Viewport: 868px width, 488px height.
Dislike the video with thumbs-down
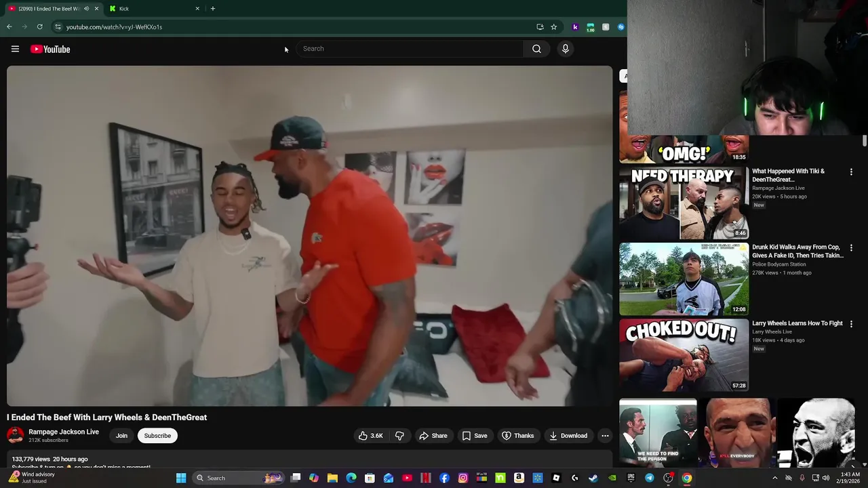[x=399, y=436]
